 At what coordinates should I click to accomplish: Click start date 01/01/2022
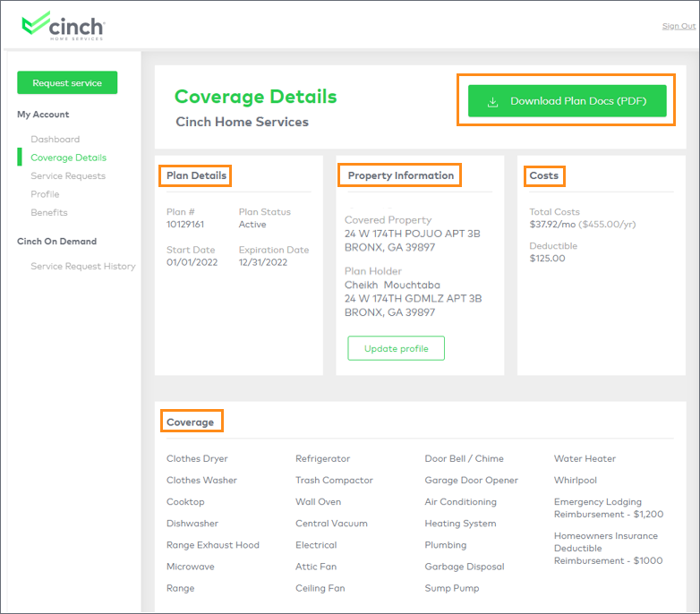coord(192,262)
